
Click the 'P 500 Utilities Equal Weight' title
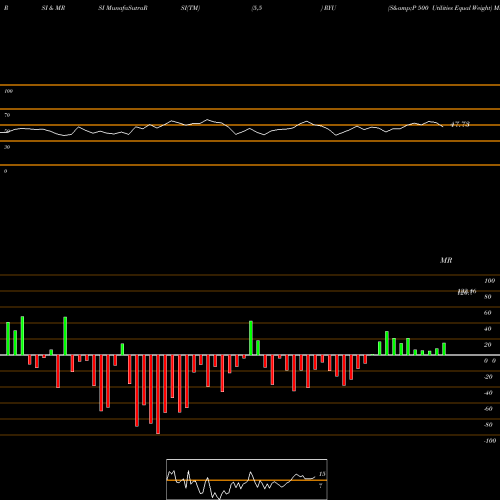click(x=452, y=8)
